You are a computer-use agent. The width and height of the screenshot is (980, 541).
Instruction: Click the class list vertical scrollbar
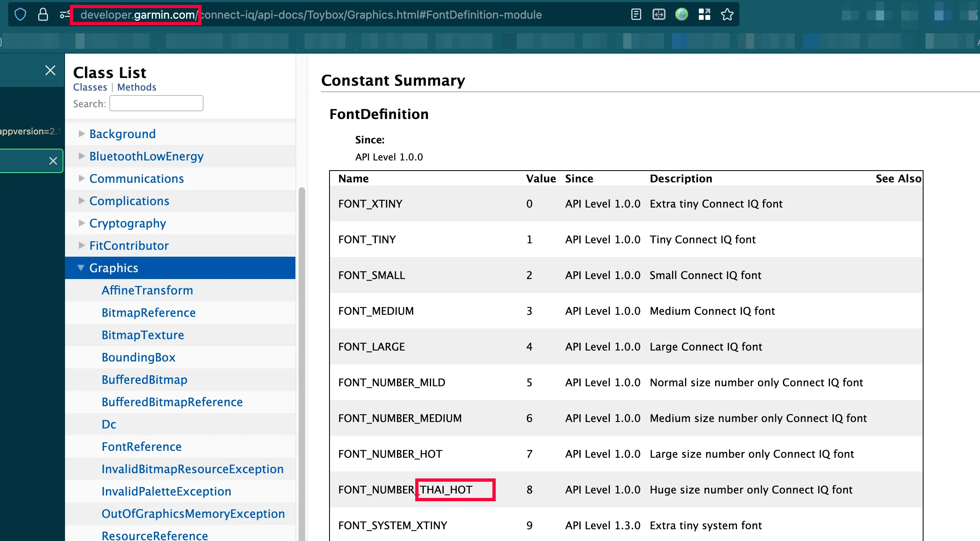(x=301, y=364)
